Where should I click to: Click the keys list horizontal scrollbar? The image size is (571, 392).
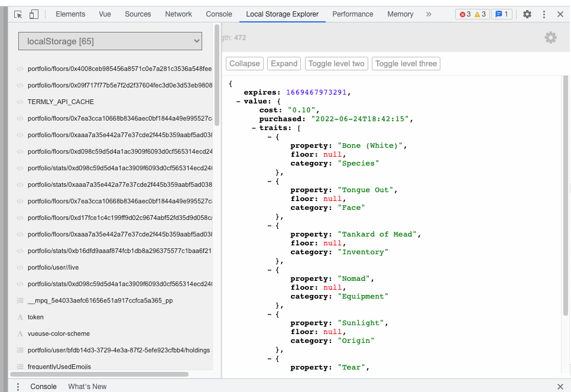pos(99,374)
